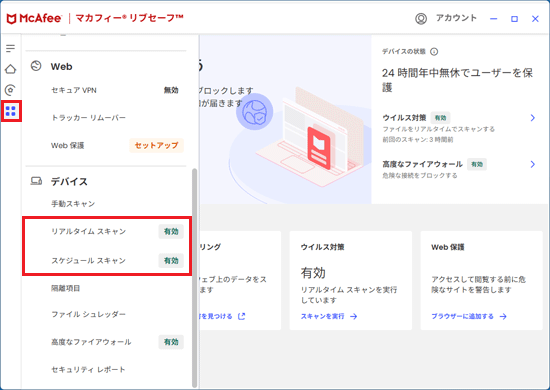Click the McAfee shield logo
The image size is (550, 390).
pos(12,19)
